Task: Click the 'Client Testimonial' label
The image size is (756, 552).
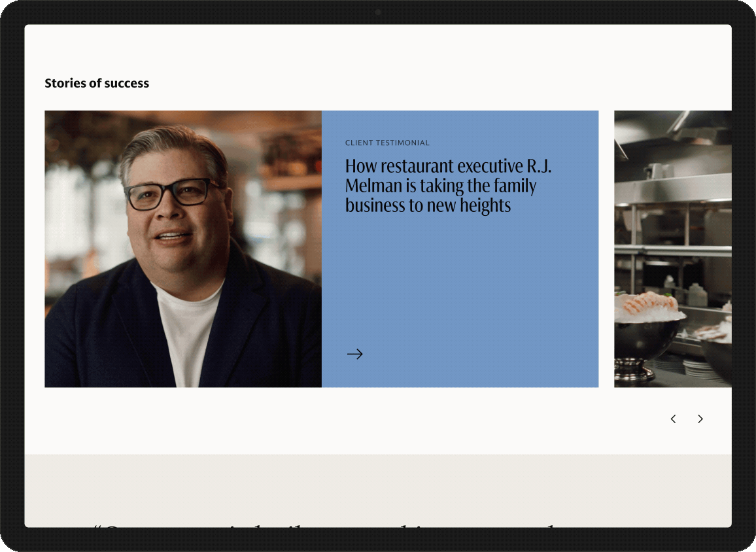Action: pos(387,143)
